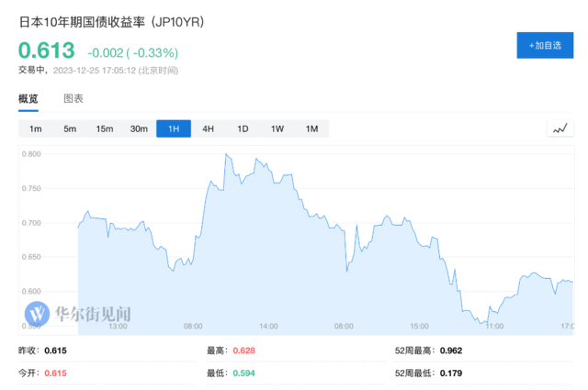Image resolution: width=588 pixels, height=390 pixels.
Task: Click the 0.800 peak on chart
Action: click(x=226, y=156)
